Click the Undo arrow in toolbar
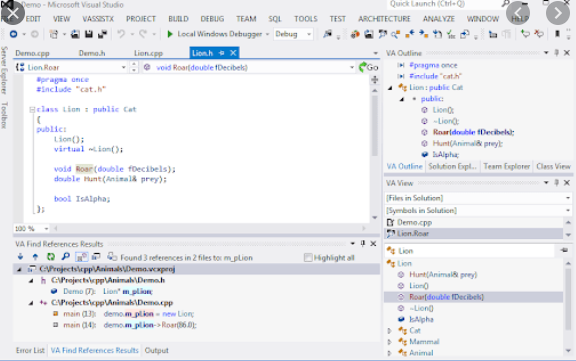The width and height of the screenshot is (576, 361). coord(121,34)
